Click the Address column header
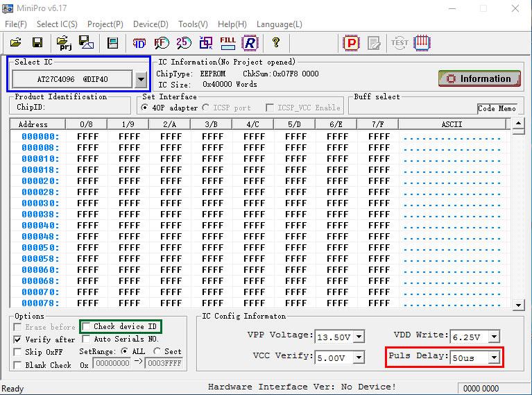The image size is (532, 395). pyautogui.click(x=37, y=124)
